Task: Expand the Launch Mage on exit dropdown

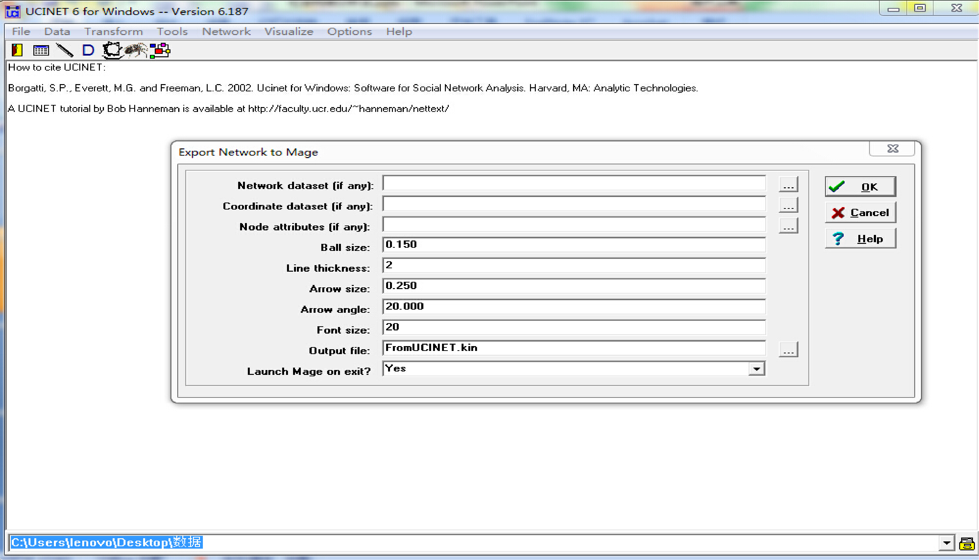Action: (x=757, y=369)
